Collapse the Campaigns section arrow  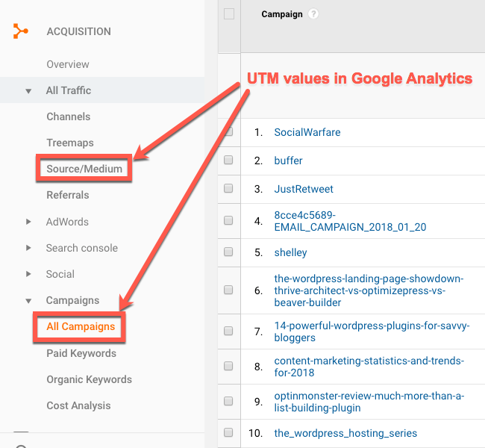tap(28, 301)
